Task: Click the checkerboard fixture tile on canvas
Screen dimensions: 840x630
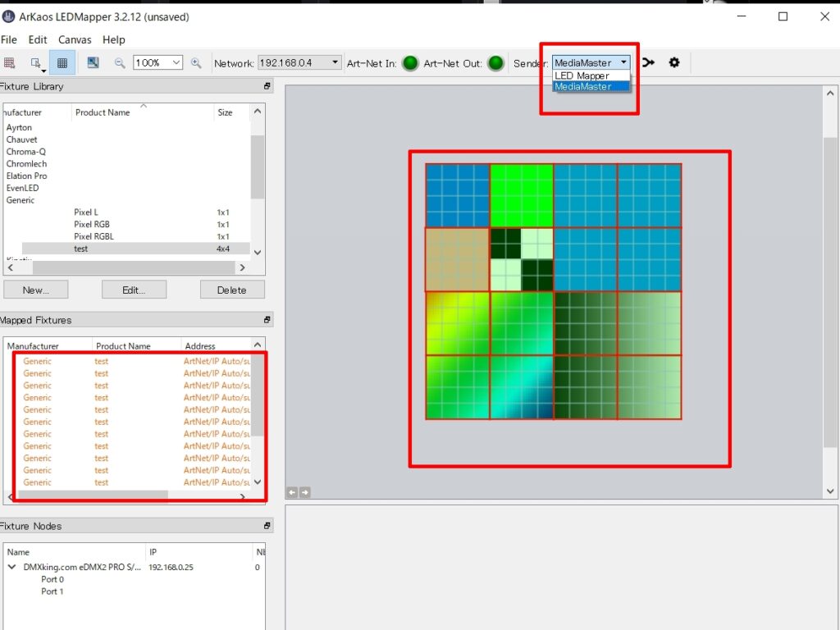Action: [x=521, y=260]
